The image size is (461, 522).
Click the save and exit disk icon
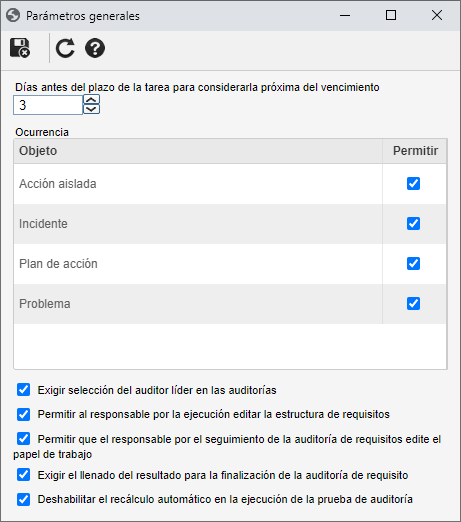click(20, 48)
